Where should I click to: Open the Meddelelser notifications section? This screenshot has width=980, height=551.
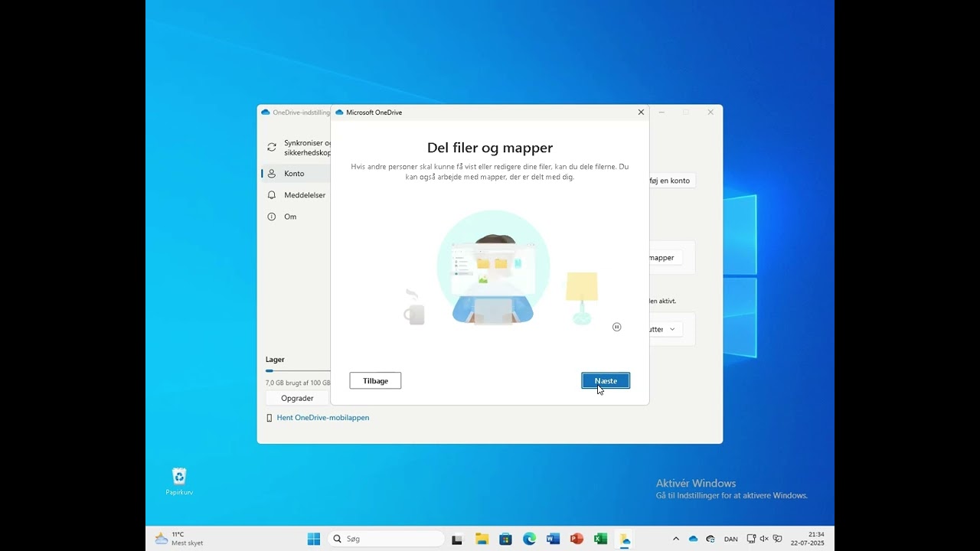coord(305,195)
